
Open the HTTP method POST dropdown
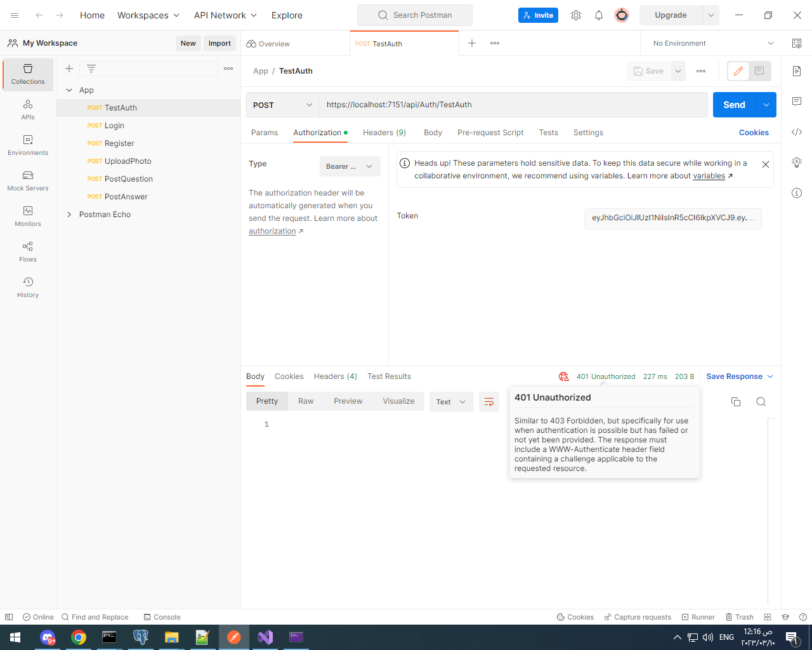(282, 105)
